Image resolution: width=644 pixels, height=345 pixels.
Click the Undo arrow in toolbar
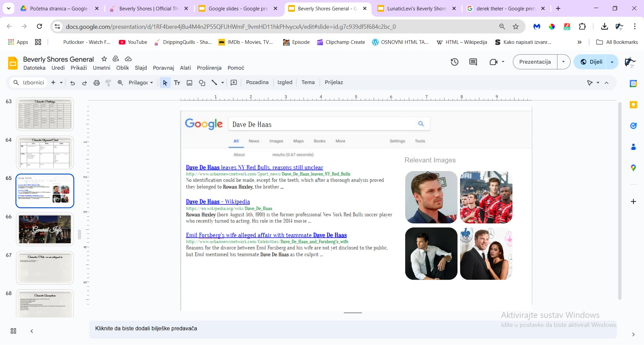tap(72, 83)
